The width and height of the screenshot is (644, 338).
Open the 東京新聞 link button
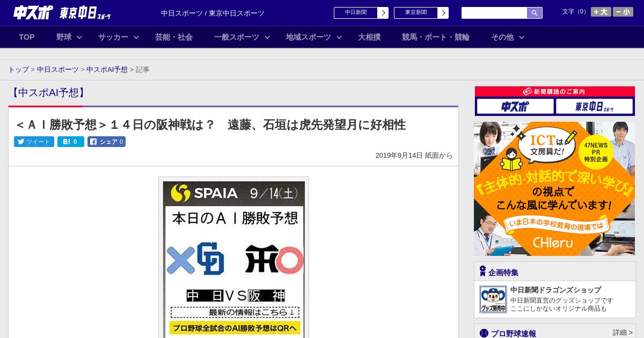point(415,13)
